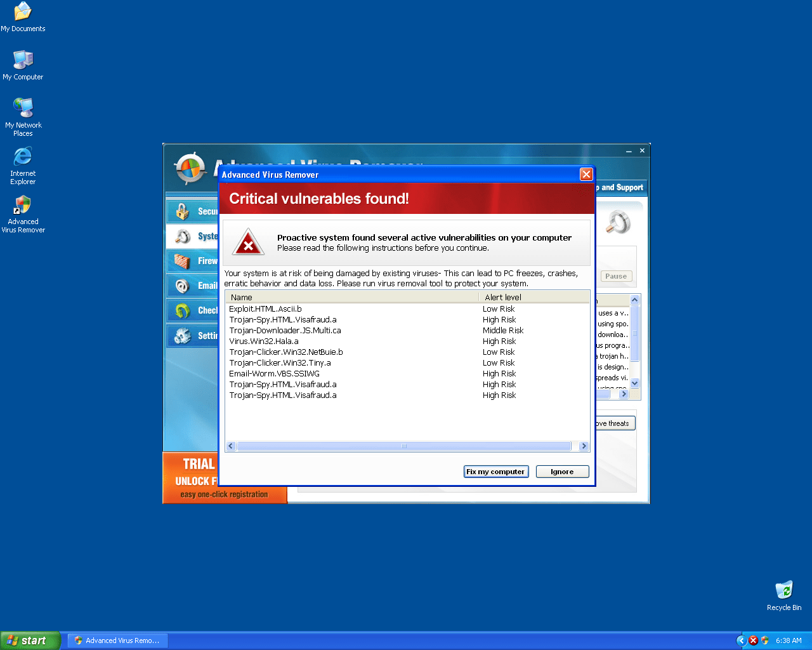This screenshot has width=812, height=650.
Task: Open Advanced Virus Remover desktop shortcut
Action: [x=23, y=206]
